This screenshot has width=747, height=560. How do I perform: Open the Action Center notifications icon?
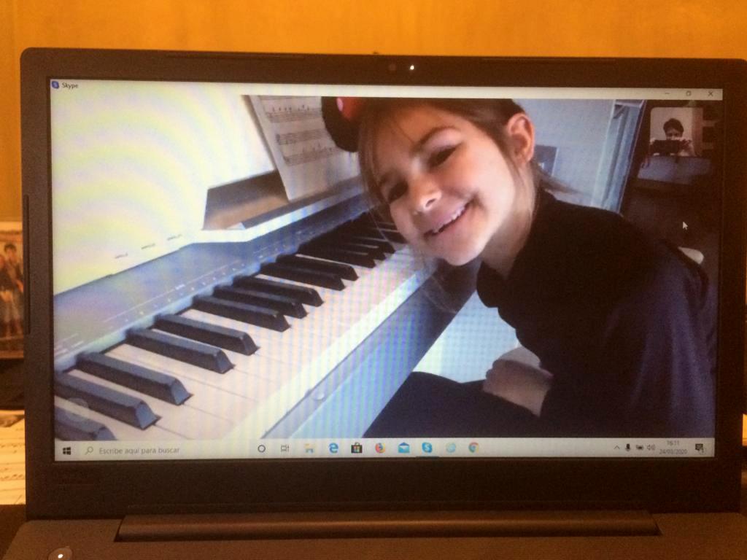click(x=700, y=448)
